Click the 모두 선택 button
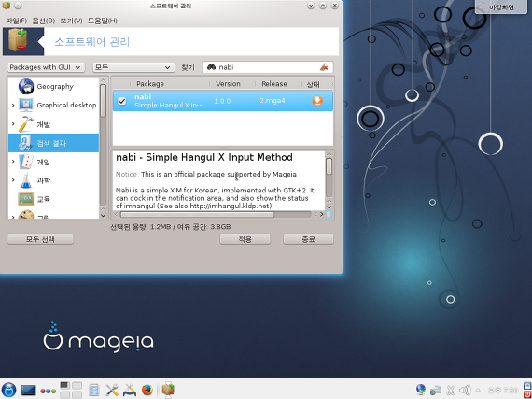Screen dimensions: 532x399 click(40, 239)
